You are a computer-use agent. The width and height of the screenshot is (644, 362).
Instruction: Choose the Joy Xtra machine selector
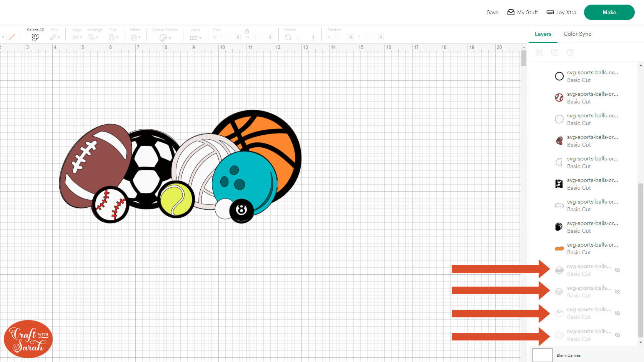click(x=561, y=12)
